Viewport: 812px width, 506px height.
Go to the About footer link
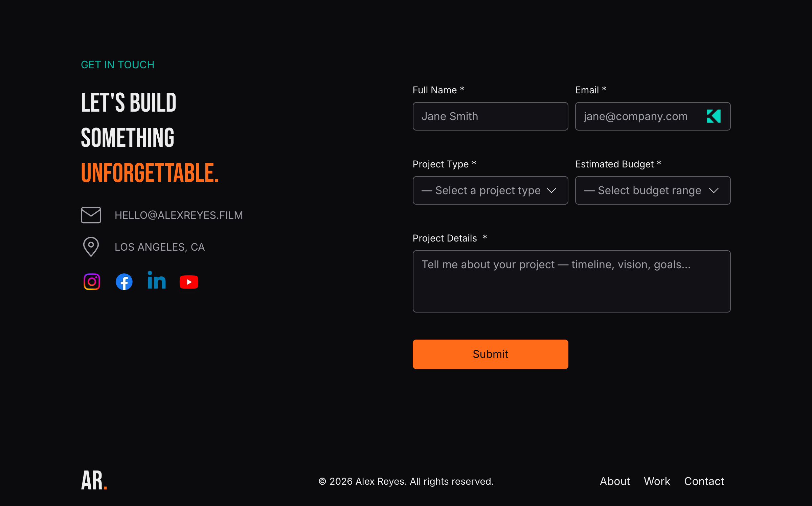click(x=615, y=481)
